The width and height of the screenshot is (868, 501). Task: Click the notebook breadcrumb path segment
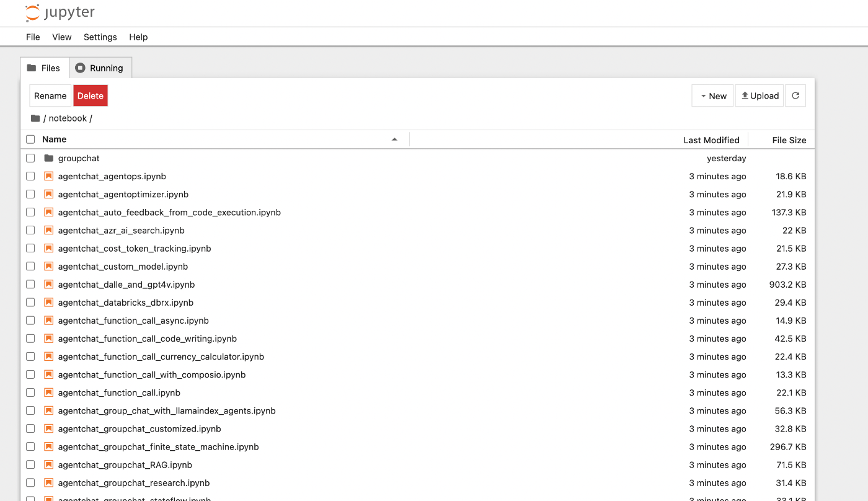(x=67, y=118)
